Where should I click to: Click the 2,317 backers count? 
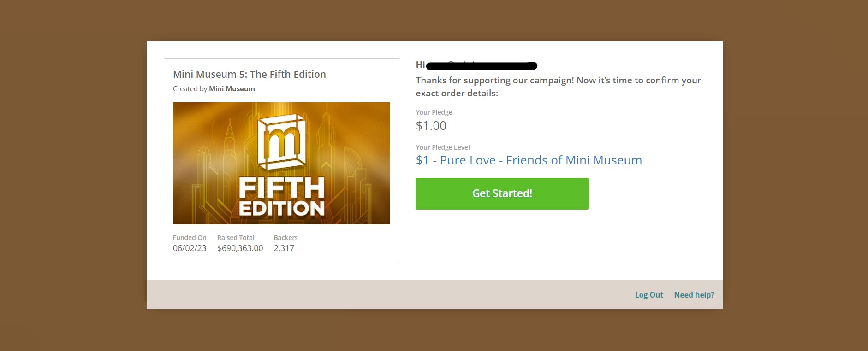point(284,248)
